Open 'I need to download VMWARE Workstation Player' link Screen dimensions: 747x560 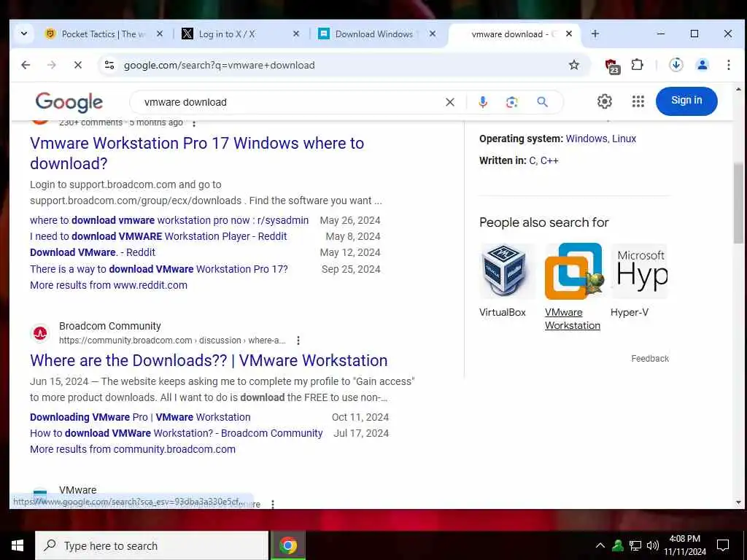click(x=158, y=237)
